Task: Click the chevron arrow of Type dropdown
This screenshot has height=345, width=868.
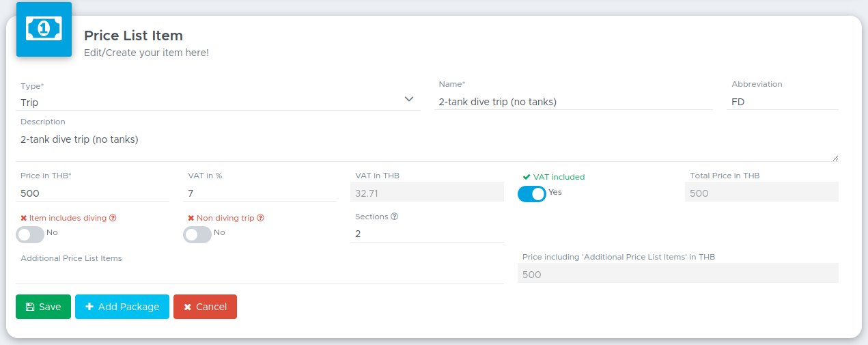Action: 409,99
